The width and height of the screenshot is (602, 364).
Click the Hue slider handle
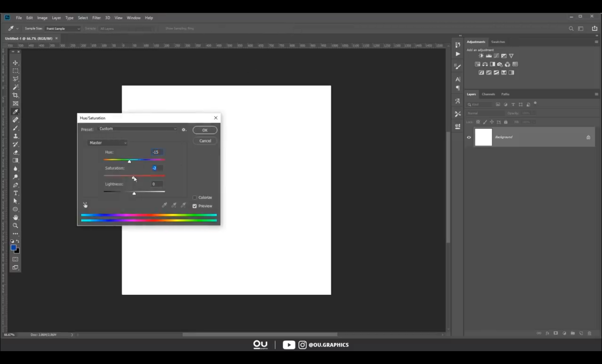pyautogui.click(x=129, y=161)
